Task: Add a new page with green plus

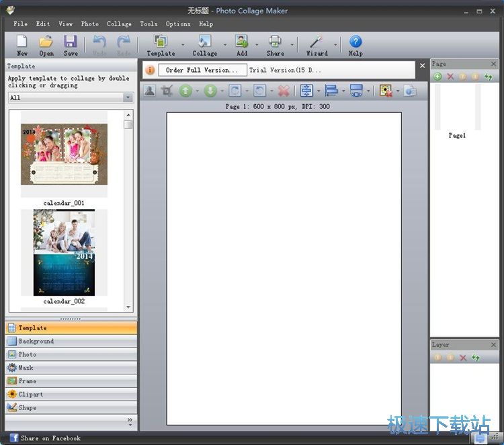Action: pos(438,77)
